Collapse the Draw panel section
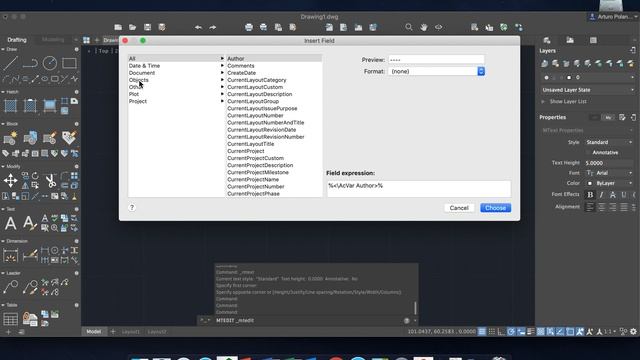This screenshot has width=640, height=360. tap(3, 49)
